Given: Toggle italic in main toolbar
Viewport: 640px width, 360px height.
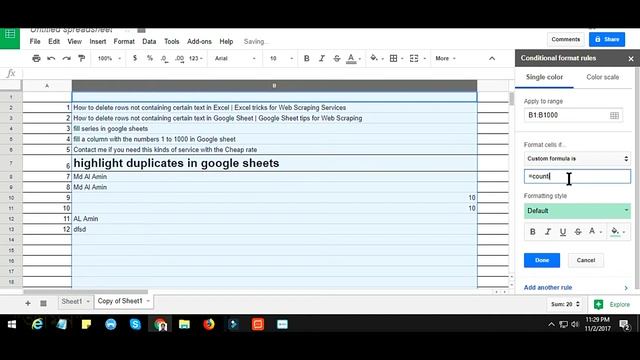Looking at the screenshot, I should [x=322, y=58].
